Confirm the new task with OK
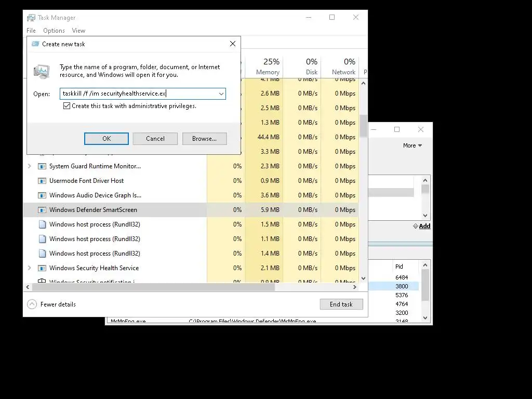532x399 pixels. 107,138
